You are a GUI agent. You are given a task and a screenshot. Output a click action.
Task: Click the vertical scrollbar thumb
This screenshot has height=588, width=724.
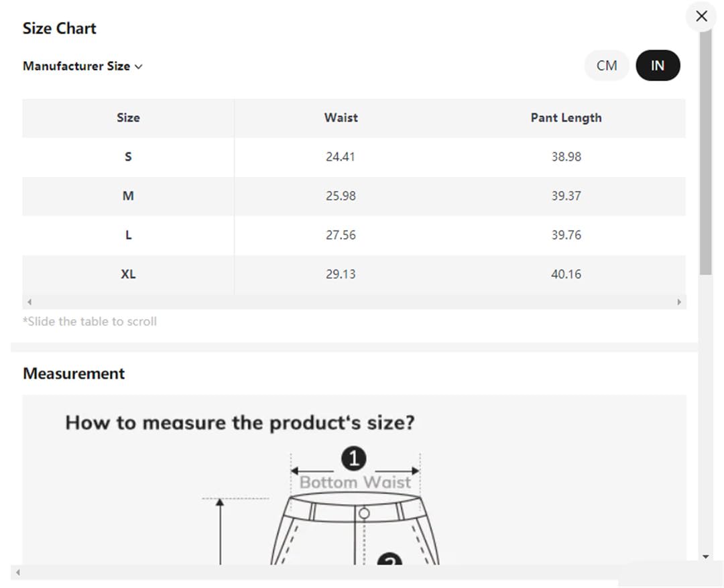(705, 152)
